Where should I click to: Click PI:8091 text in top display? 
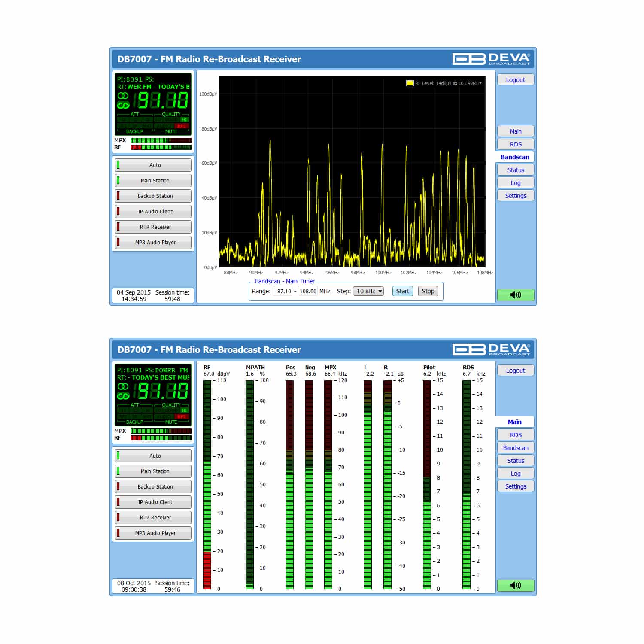pyautogui.click(x=129, y=79)
